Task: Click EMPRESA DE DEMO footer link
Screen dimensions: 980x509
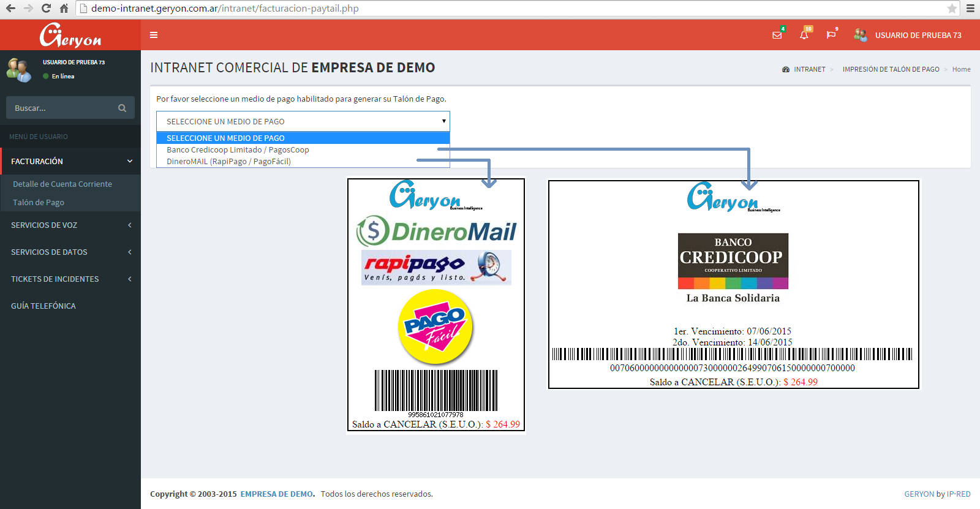Action: coord(277,494)
